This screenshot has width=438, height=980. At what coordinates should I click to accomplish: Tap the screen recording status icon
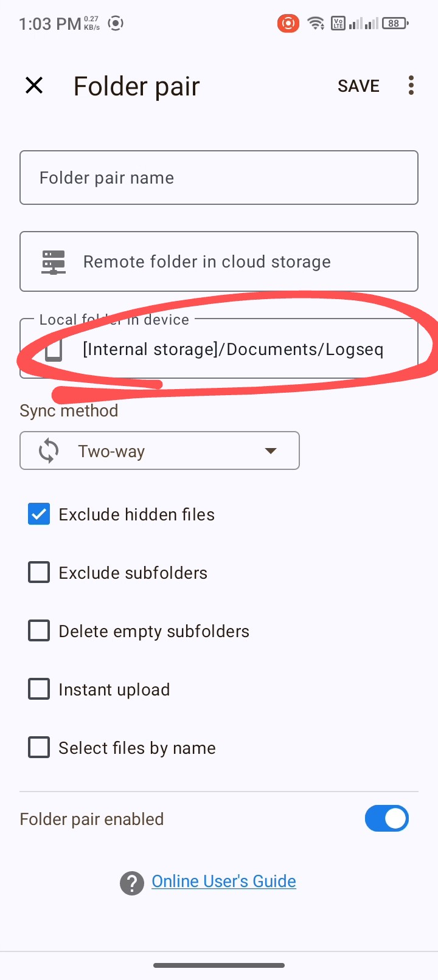pyautogui.click(x=288, y=24)
